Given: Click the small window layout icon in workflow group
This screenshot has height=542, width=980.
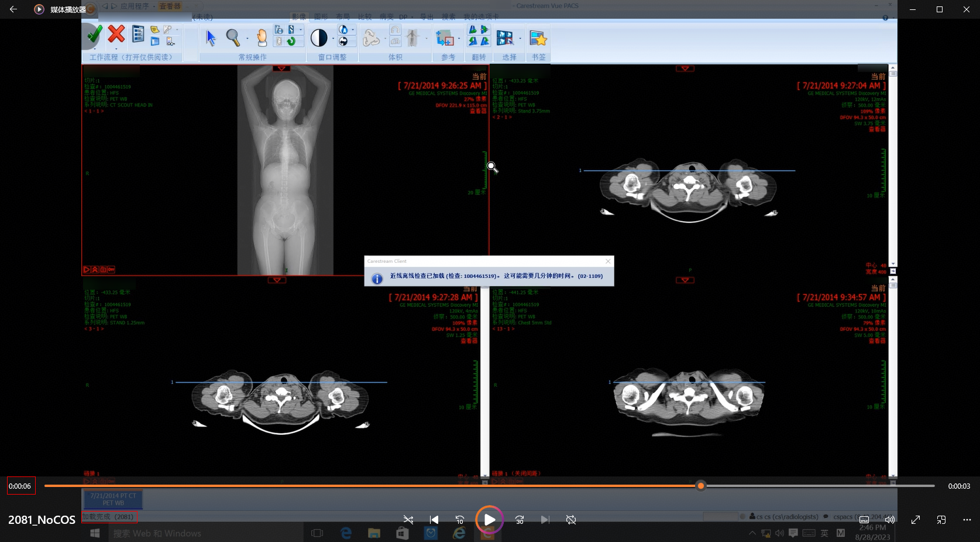Looking at the screenshot, I should tap(154, 42).
